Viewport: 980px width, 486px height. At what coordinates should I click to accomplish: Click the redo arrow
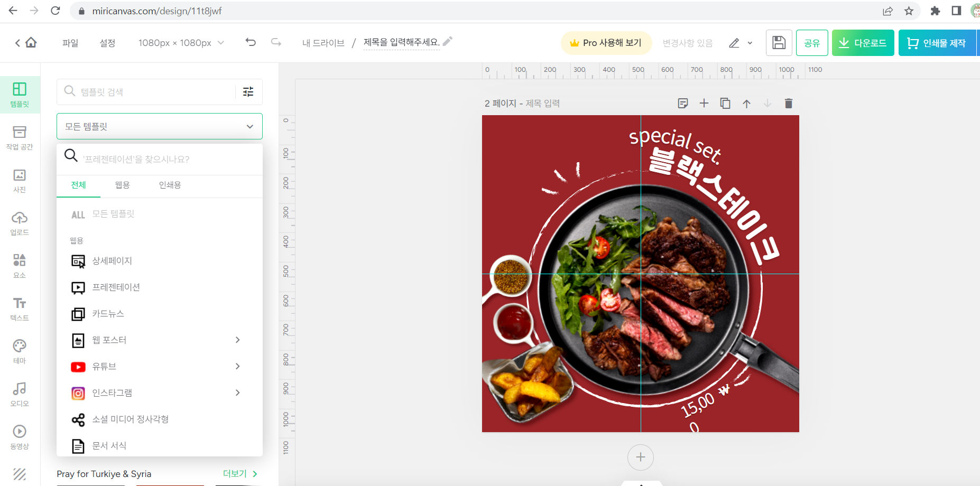(276, 42)
